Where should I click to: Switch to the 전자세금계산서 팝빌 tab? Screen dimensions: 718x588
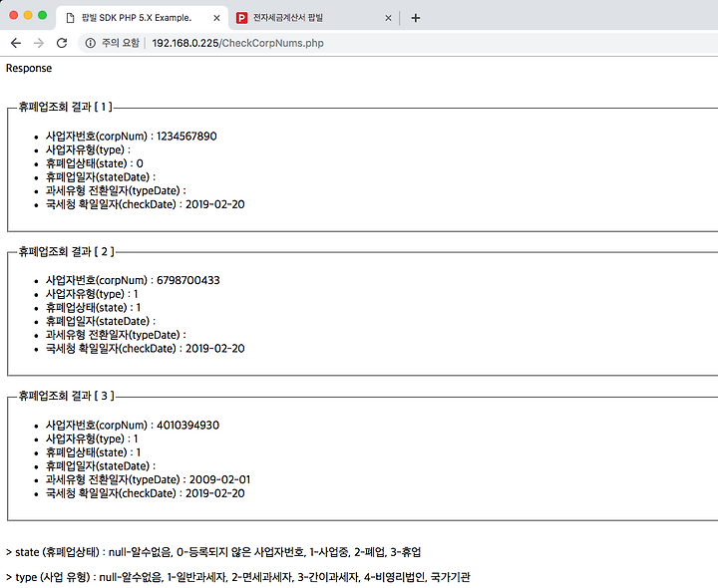(x=314, y=18)
